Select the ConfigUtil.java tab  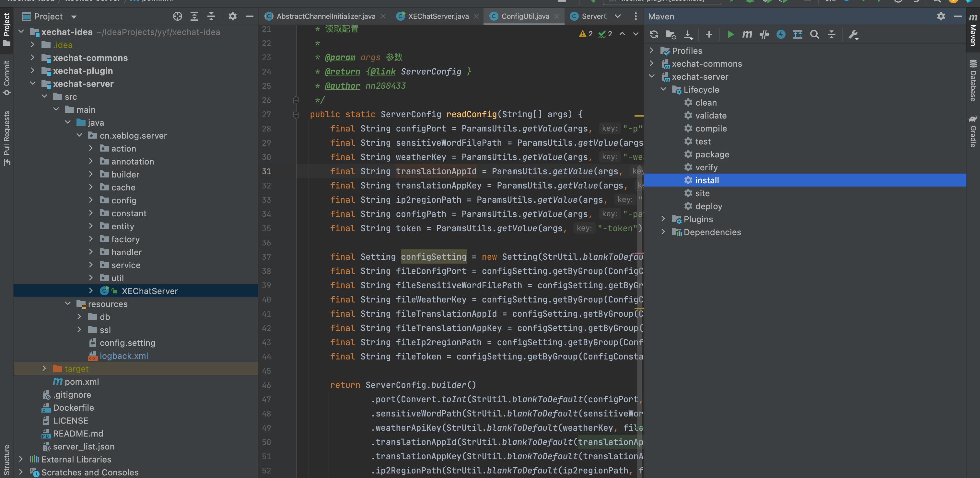tap(525, 16)
